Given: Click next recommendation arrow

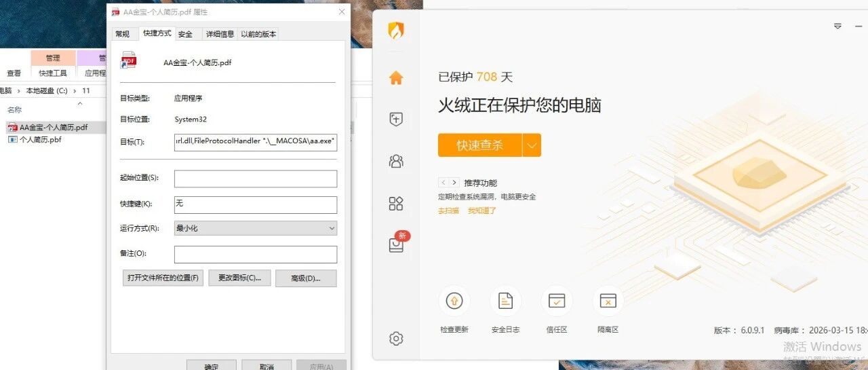Looking at the screenshot, I should [x=453, y=183].
